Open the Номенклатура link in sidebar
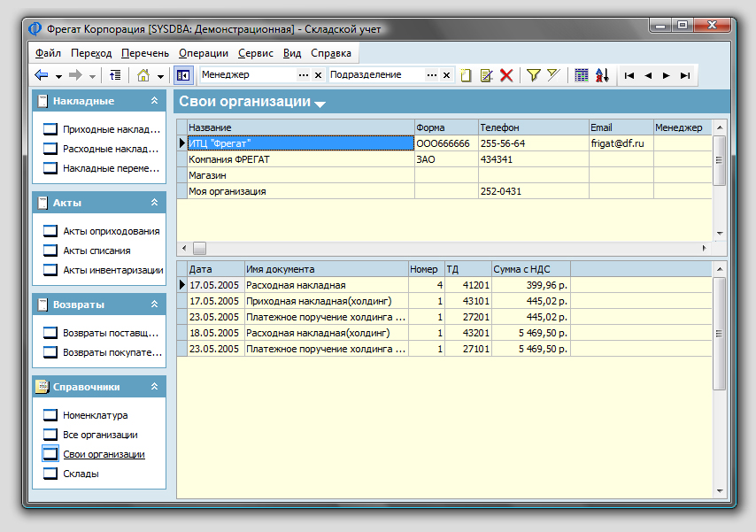 pos(95,415)
